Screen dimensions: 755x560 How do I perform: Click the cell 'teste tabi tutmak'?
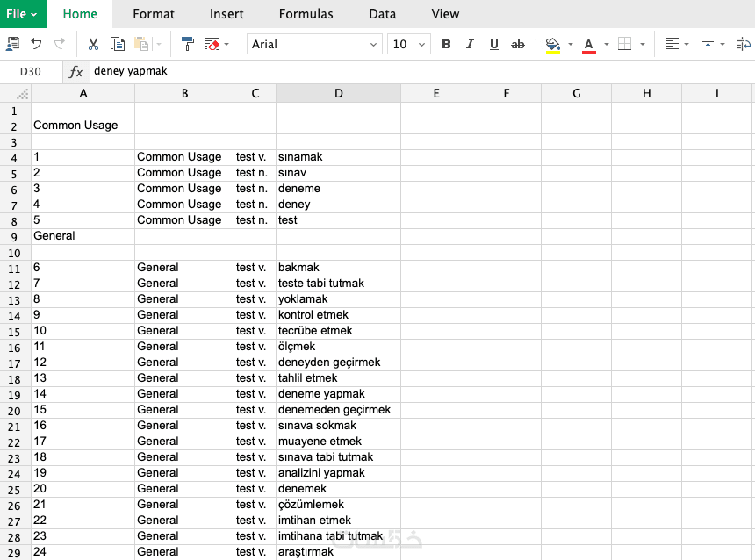click(x=339, y=284)
